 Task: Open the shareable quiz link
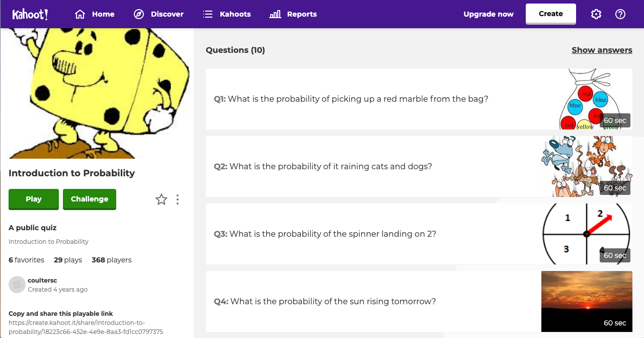[86, 327]
